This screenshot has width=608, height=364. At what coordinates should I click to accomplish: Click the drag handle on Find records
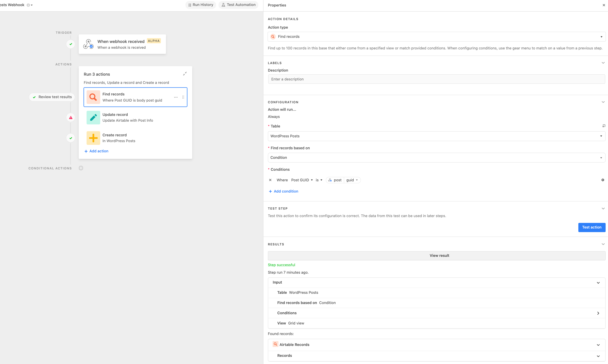click(183, 97)
